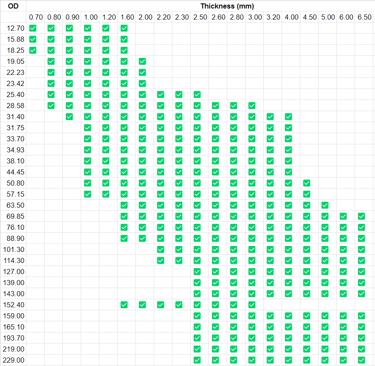Click checkbox at OD 50.80, thickness 4.50
Screen dimensions: 375x366
coord(307,183)
